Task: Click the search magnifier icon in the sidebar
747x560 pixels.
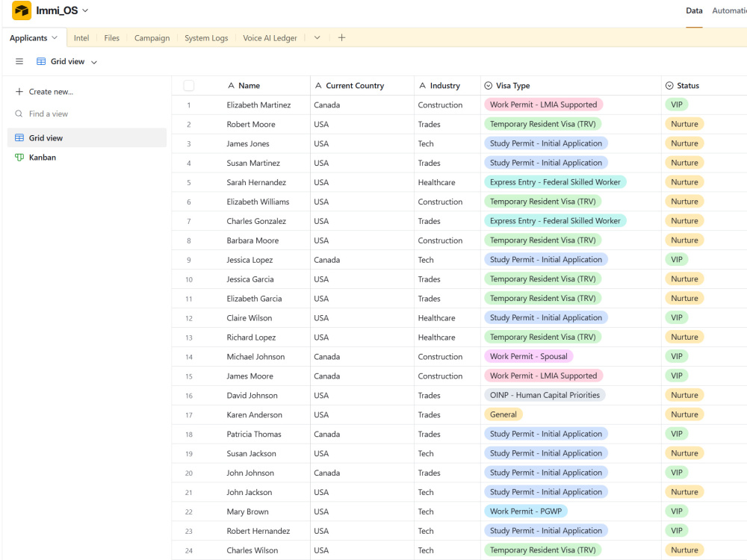Action: (x=19, y=113)
